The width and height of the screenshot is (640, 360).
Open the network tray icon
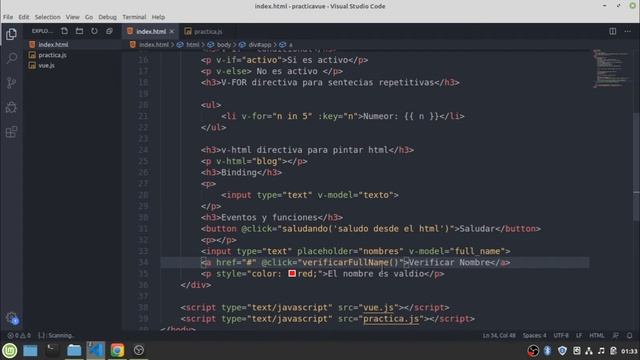589,351
